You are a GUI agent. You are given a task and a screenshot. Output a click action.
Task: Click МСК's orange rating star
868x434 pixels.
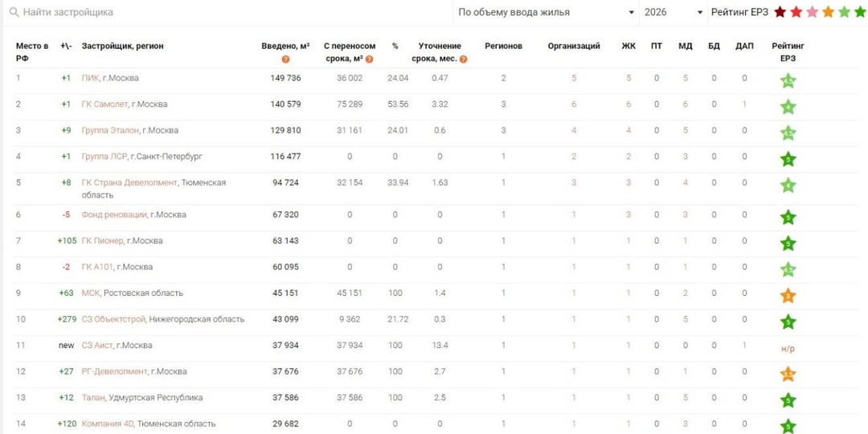coord(788,296)
